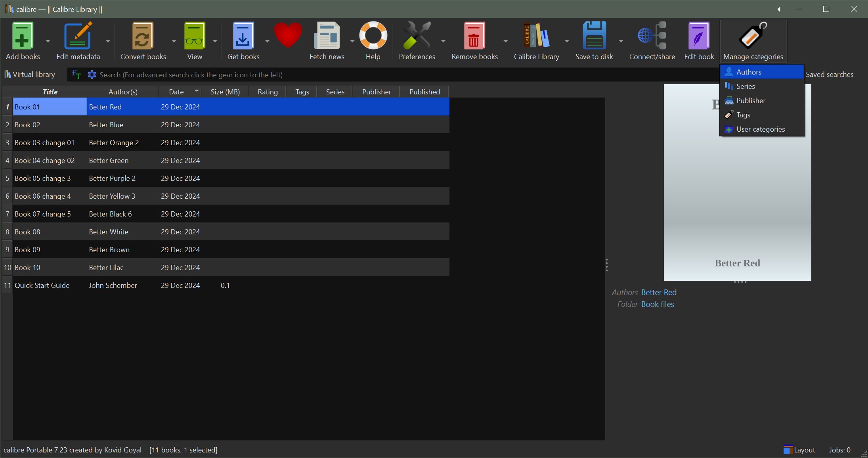Toggle full text search icon
Screen dimensions: 868x458
click(76, 75)
